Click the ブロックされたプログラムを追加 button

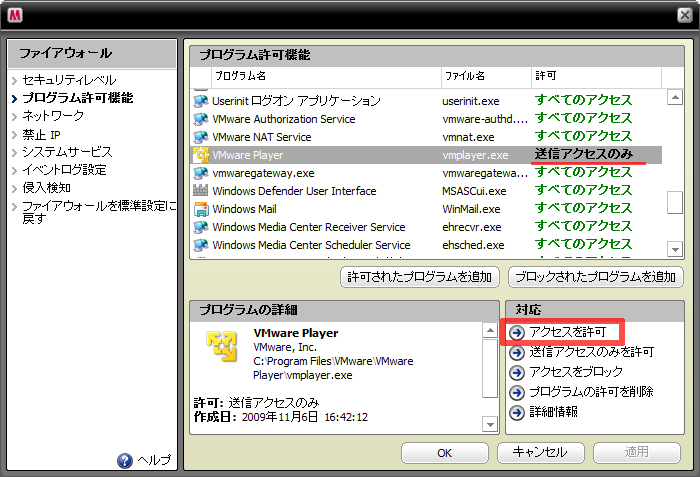point(595,277)
